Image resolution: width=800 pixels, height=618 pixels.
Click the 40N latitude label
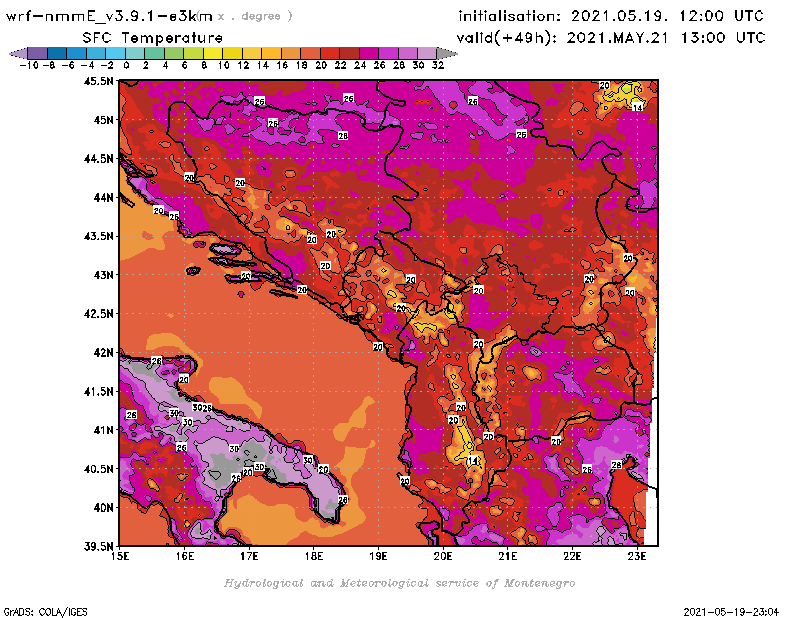104,508
